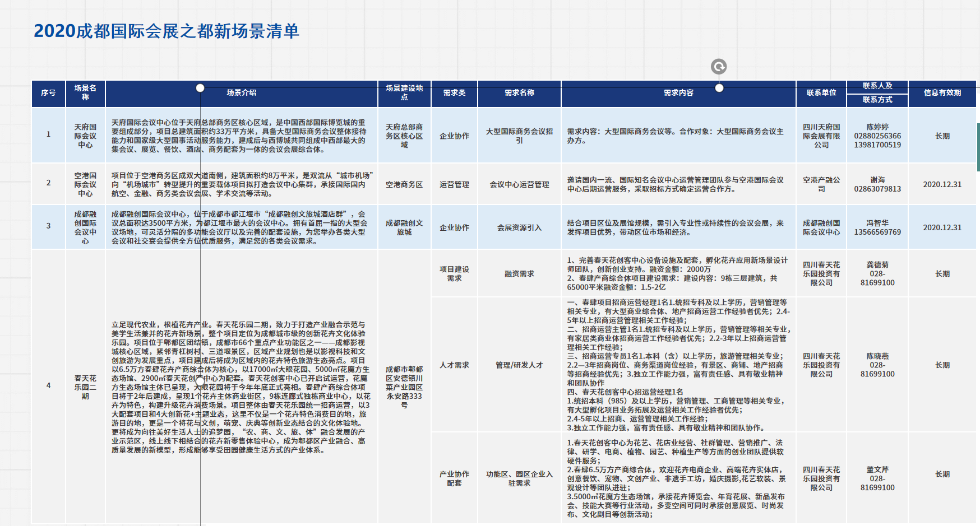
Task: Click the 场景建设地点 column header
Action: 404,93
